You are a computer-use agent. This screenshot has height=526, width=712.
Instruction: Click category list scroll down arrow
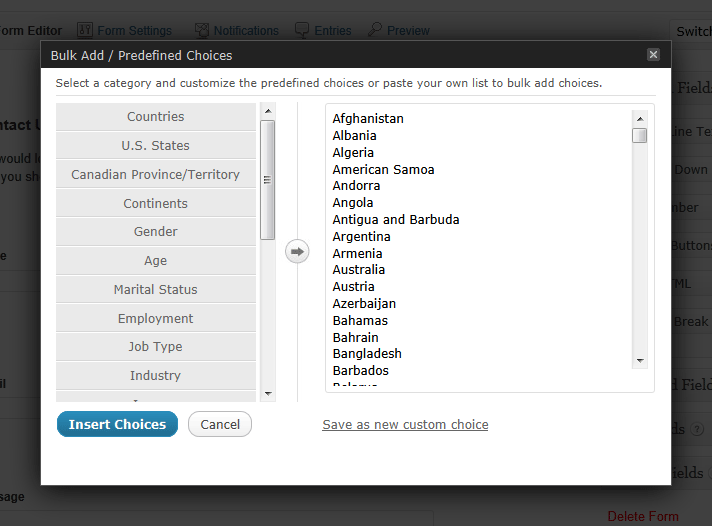[x=268, y=394]
